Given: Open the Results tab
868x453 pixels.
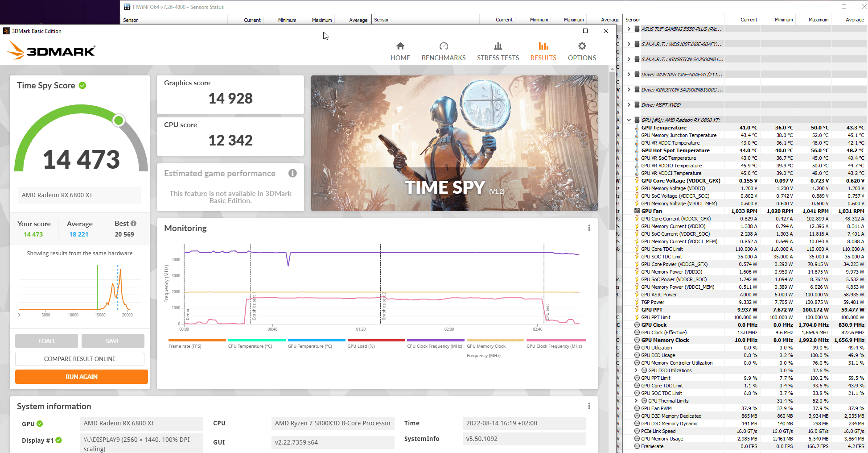Looking at the screenshot, I should (x=543, y=52).
